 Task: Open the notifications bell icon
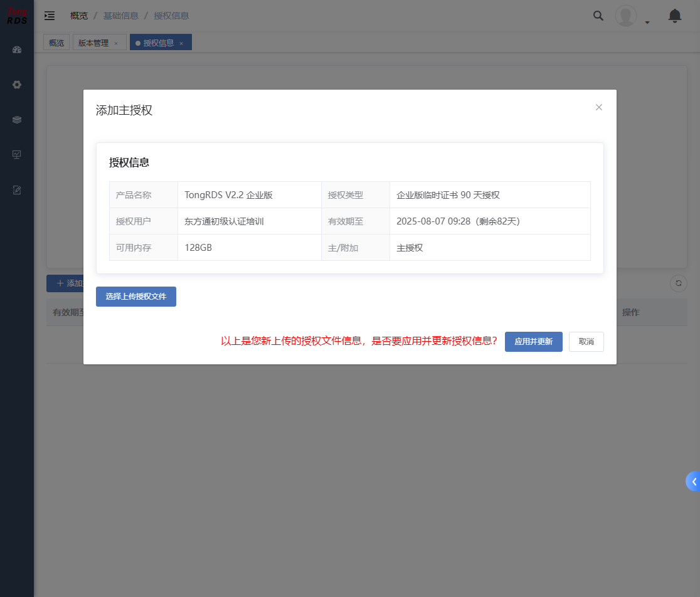[674, 16]
